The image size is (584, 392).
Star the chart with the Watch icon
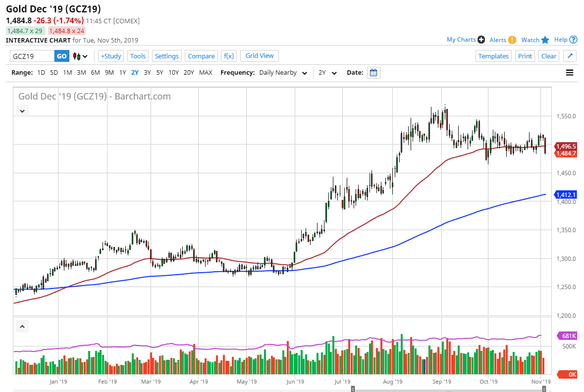pyautogui.click(x=545, y=40)
